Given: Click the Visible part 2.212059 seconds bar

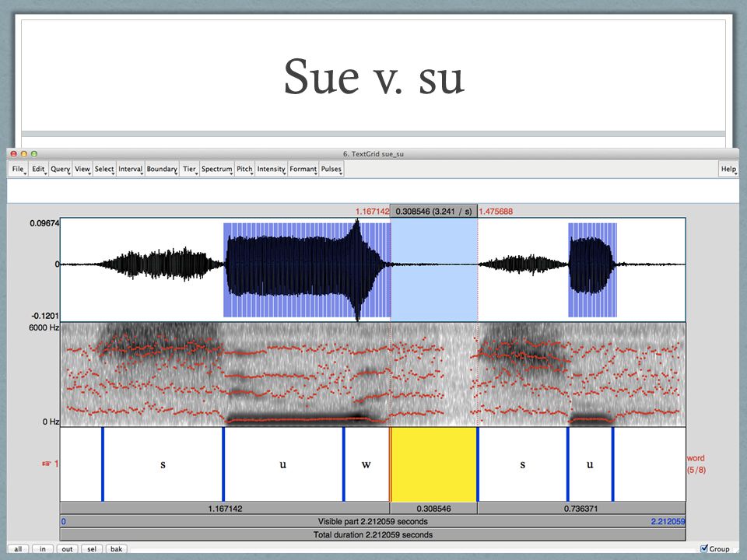Looking at the screenshot, I should point(373,521).
